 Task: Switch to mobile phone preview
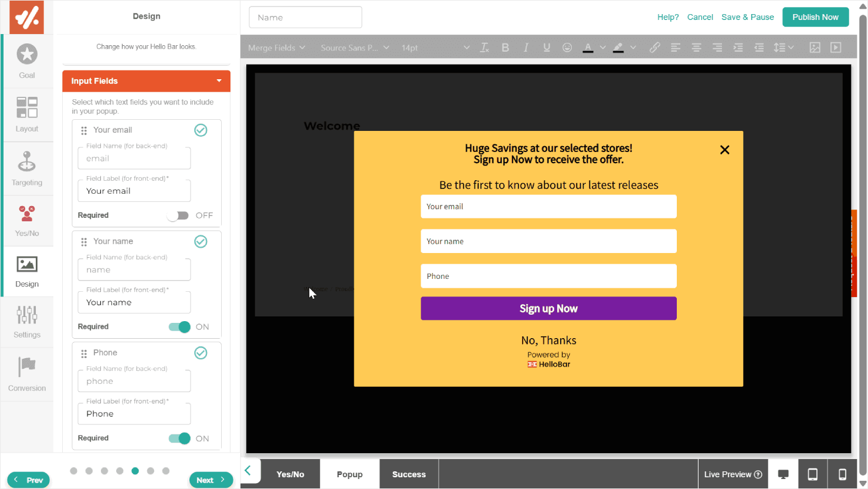(842, 474)
